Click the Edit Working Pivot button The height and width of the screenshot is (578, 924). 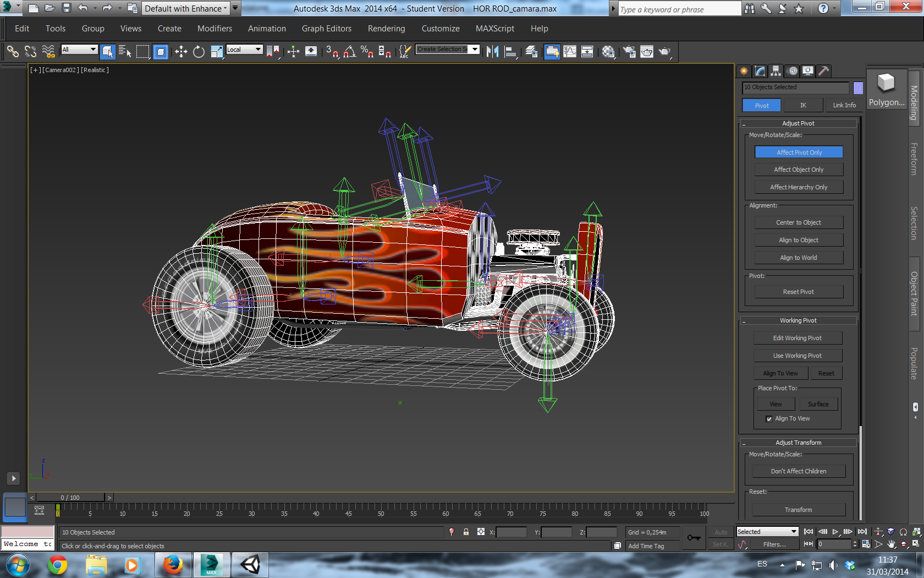(x=798, y=338)
